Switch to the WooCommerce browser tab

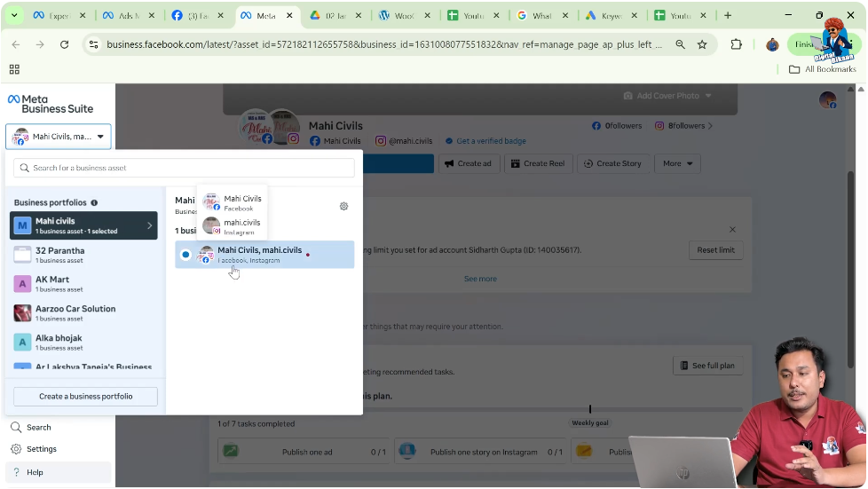pos(404,15)
